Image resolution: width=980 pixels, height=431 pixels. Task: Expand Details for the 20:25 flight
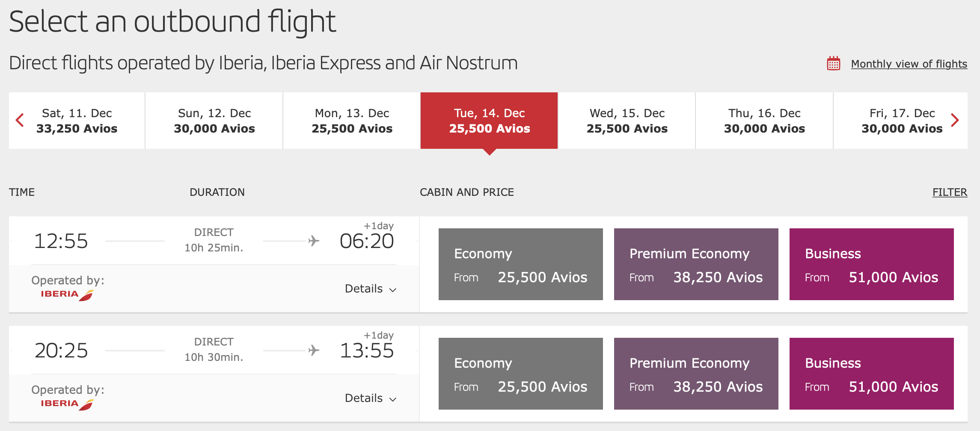pyautogui.click(x=371, y=398)
